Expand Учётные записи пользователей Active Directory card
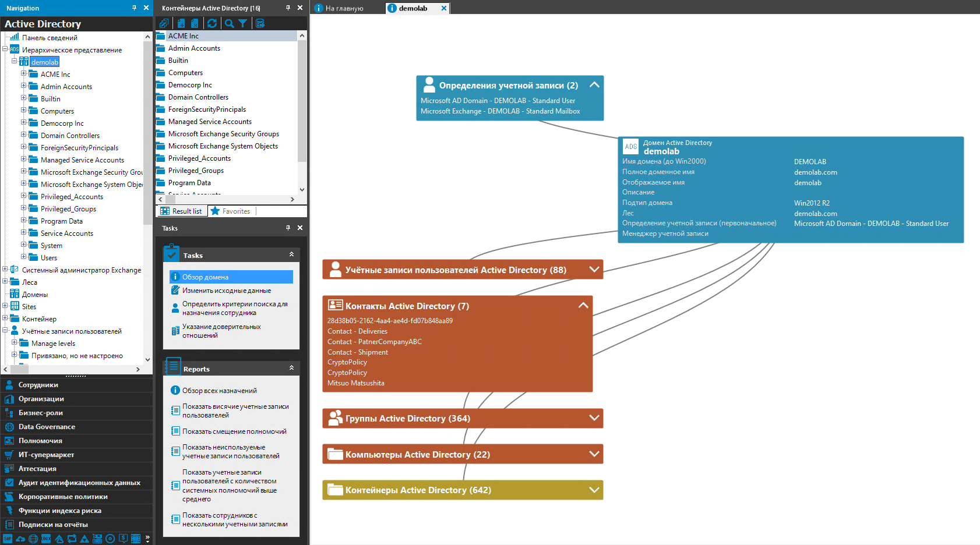The width and height of the screenshot is (980, 545). click(594, 270)
